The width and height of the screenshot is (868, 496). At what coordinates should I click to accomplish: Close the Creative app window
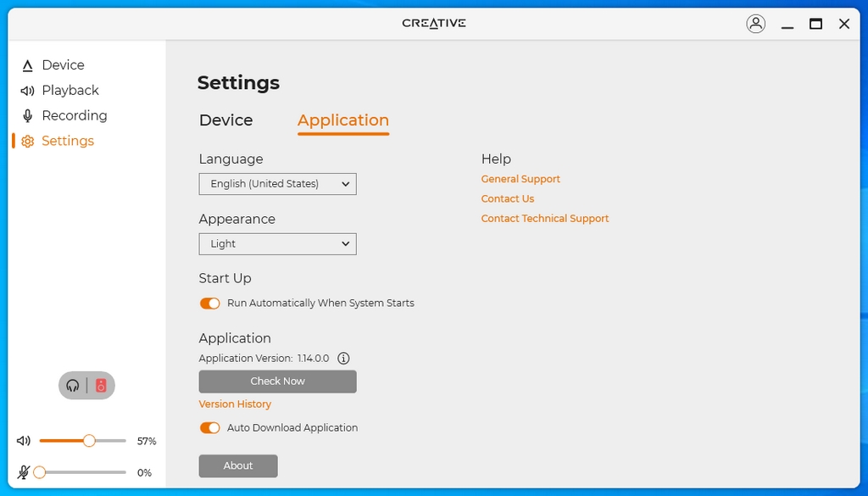coord(844,24)
